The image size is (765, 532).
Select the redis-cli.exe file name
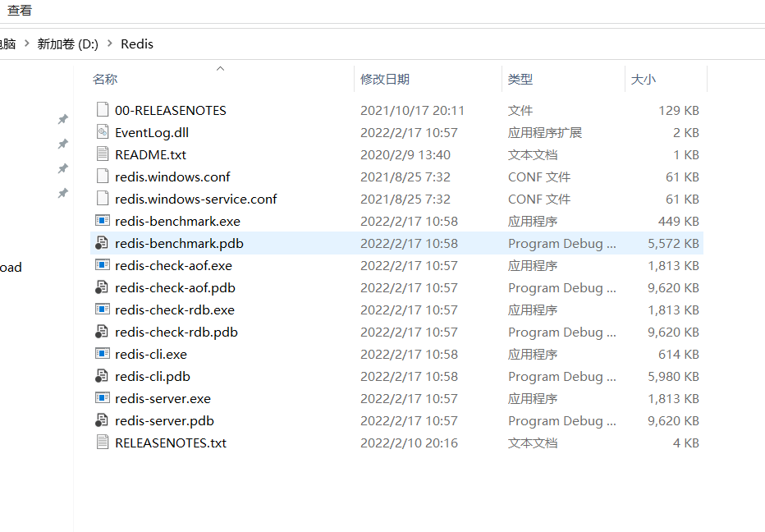point(151,355)
